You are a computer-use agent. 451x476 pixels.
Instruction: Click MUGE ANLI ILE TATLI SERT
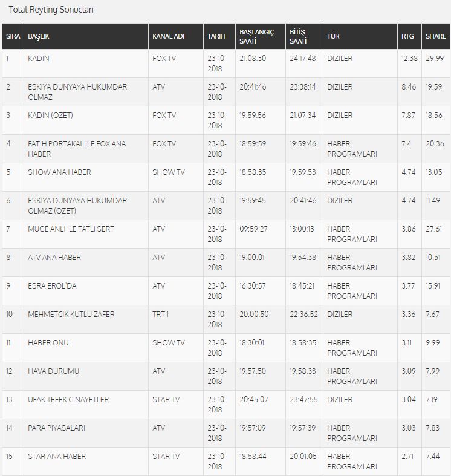pos(71,229)
